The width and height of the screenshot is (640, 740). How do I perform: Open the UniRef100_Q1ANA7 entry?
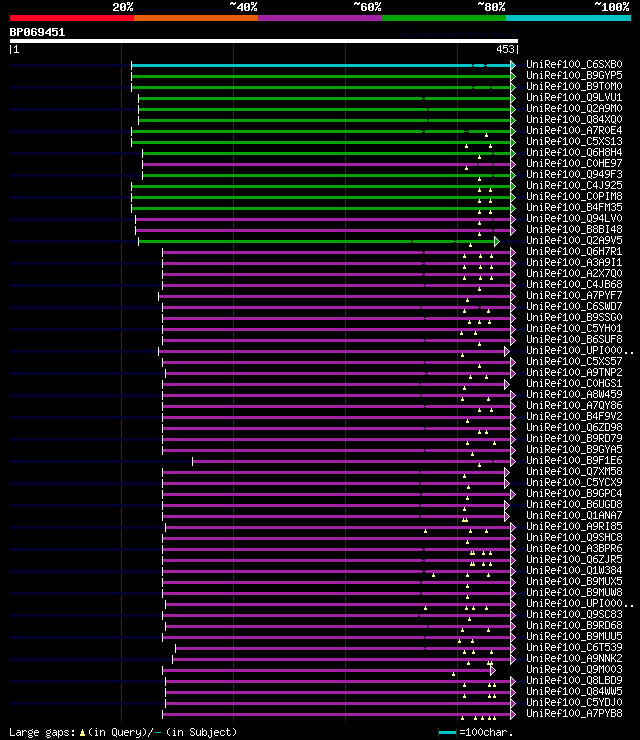(574, 515)
